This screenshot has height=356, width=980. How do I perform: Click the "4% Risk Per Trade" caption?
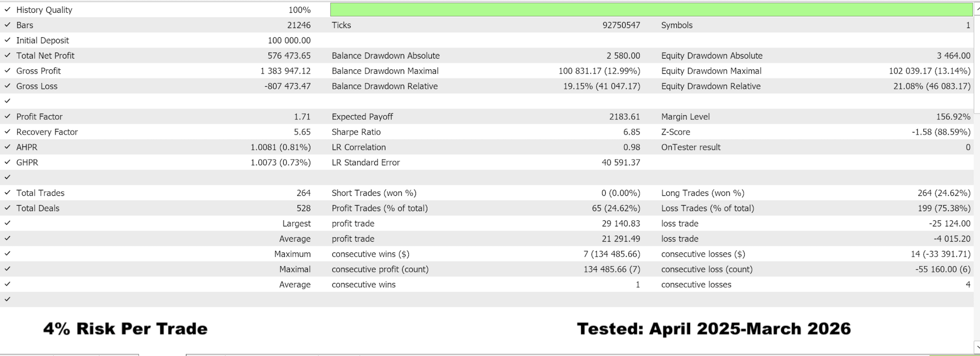tap(126, 329)
